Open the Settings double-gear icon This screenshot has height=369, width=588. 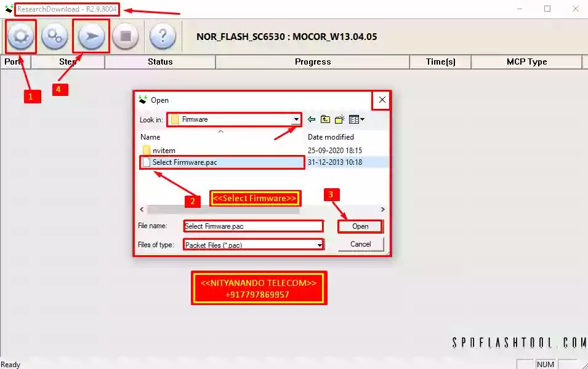(55, 36)
